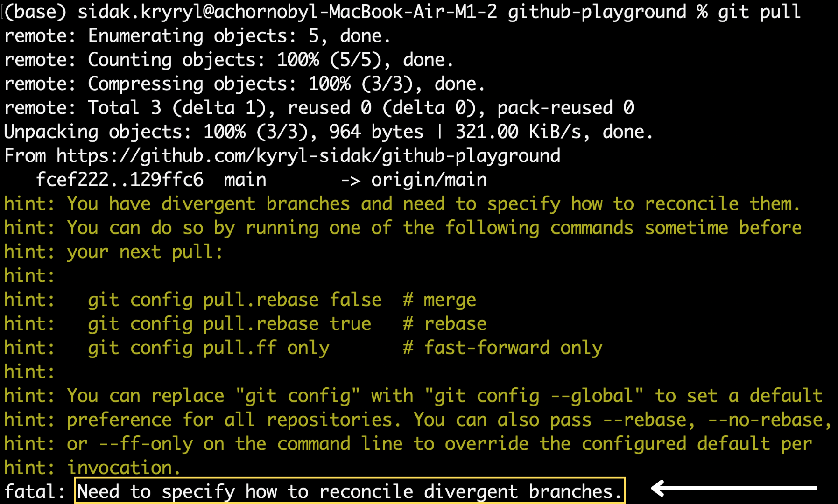This screenshot has height=504, width=838.
Task: Click the '# fast-forward only' comment
Action: 503,348
